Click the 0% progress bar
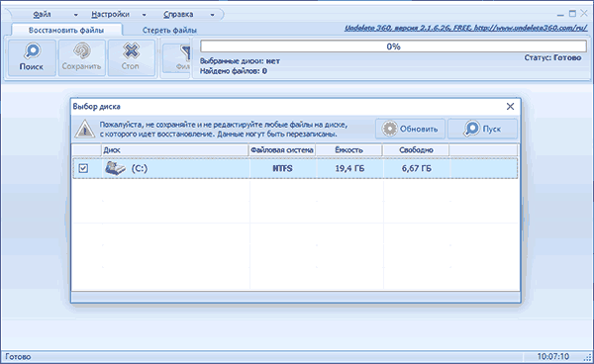The image size is (594, 364). point(393,46)
